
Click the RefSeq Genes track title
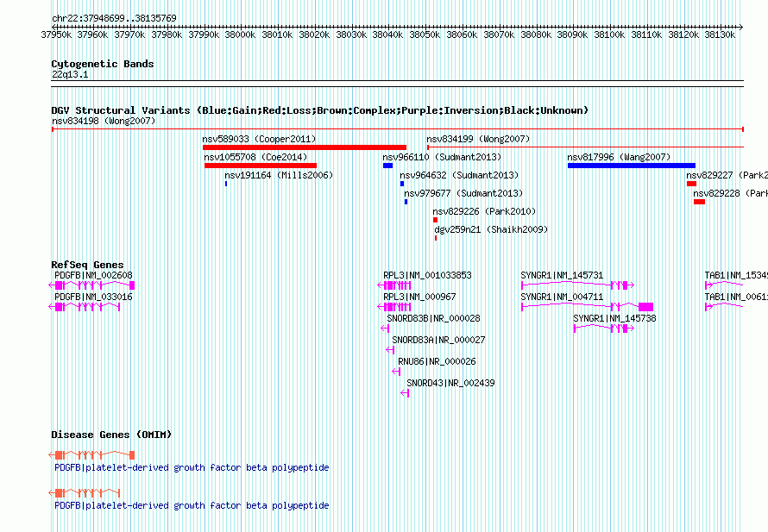[88, 265]
